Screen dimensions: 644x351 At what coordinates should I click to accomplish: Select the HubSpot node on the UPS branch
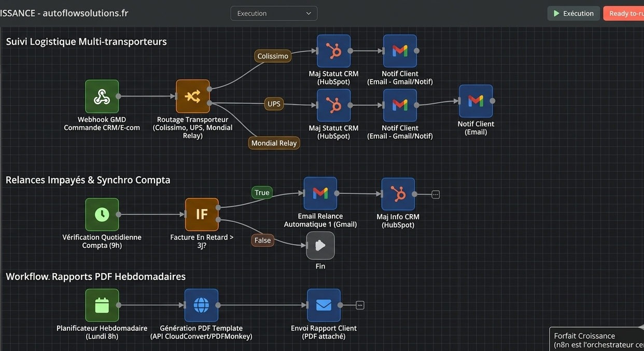[x=333, y=105]
